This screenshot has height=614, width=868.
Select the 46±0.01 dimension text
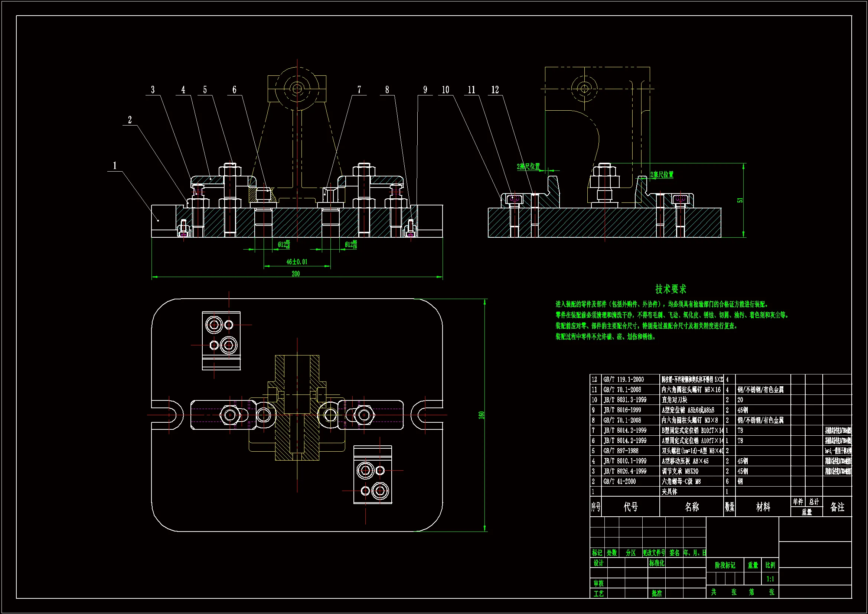(297, 262)
